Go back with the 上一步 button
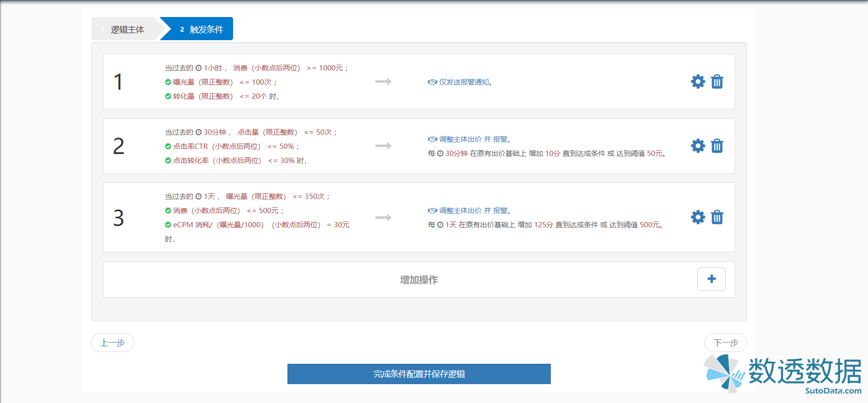868x403 pixels. 113,343
